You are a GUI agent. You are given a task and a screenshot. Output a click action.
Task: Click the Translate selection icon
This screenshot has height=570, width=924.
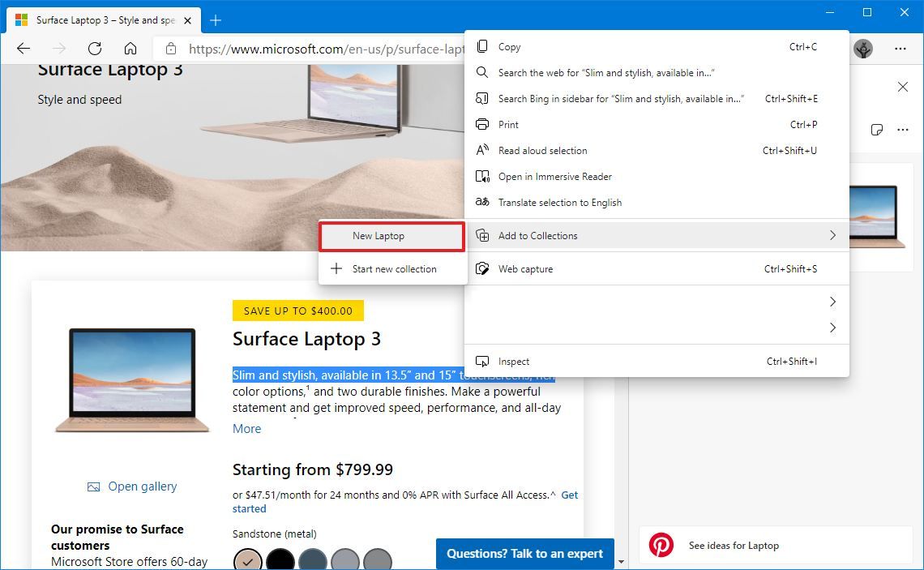coord(483,202)
